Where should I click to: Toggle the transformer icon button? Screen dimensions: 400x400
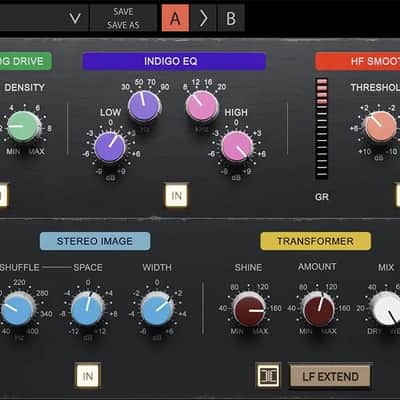coord(268,376)
